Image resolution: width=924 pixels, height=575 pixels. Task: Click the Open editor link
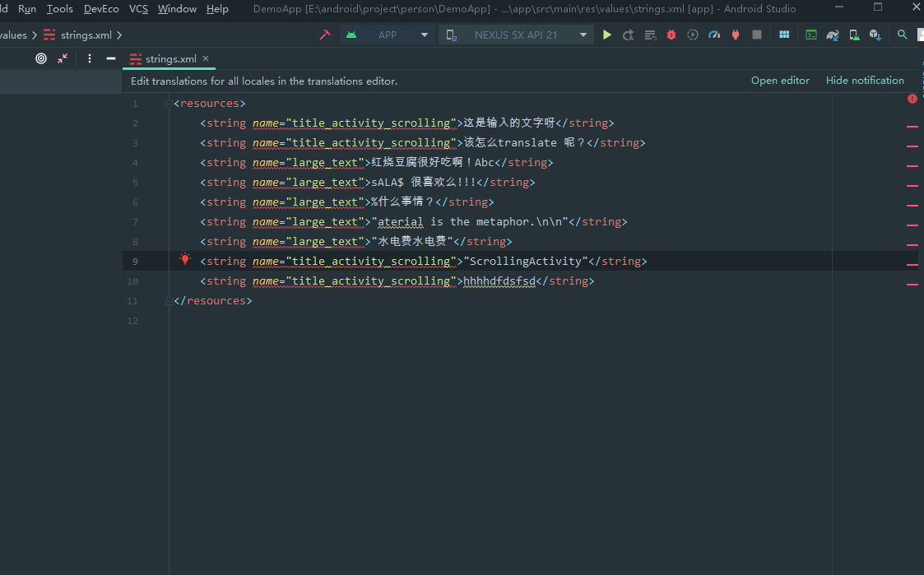[780, 81]
